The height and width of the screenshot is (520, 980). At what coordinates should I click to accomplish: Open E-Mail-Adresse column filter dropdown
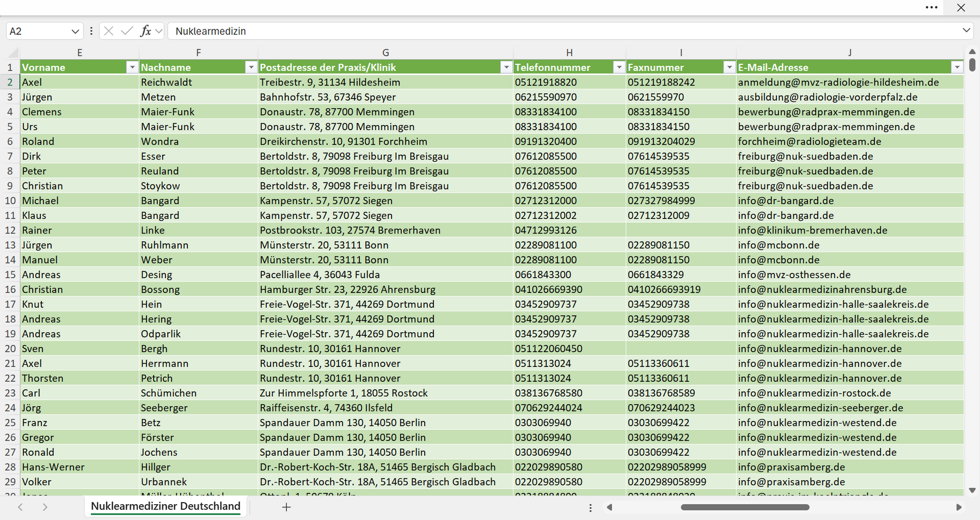point(957,67)
